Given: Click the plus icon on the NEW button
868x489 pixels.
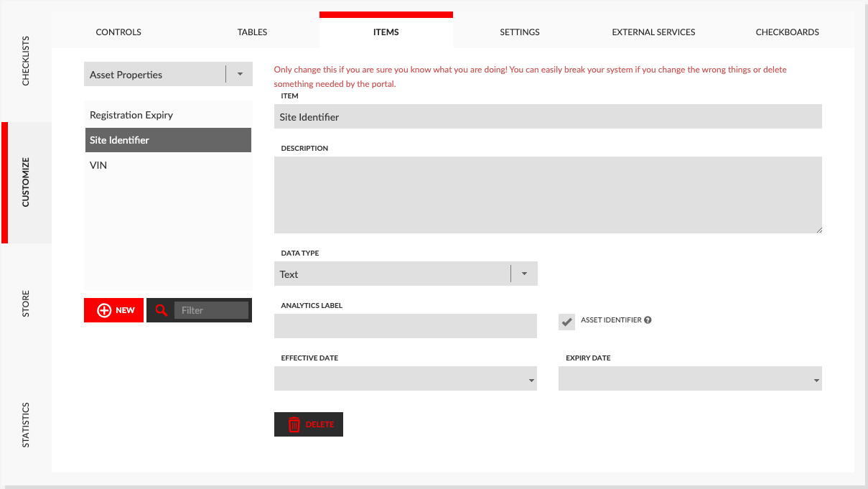Looking at the screenshot, I should pos(104,310).
